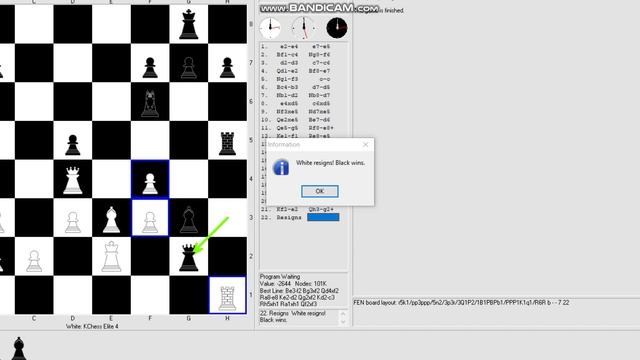This screenshot has width=640, height=360.
Task: Click the black rook on h5
Action: 227,143
